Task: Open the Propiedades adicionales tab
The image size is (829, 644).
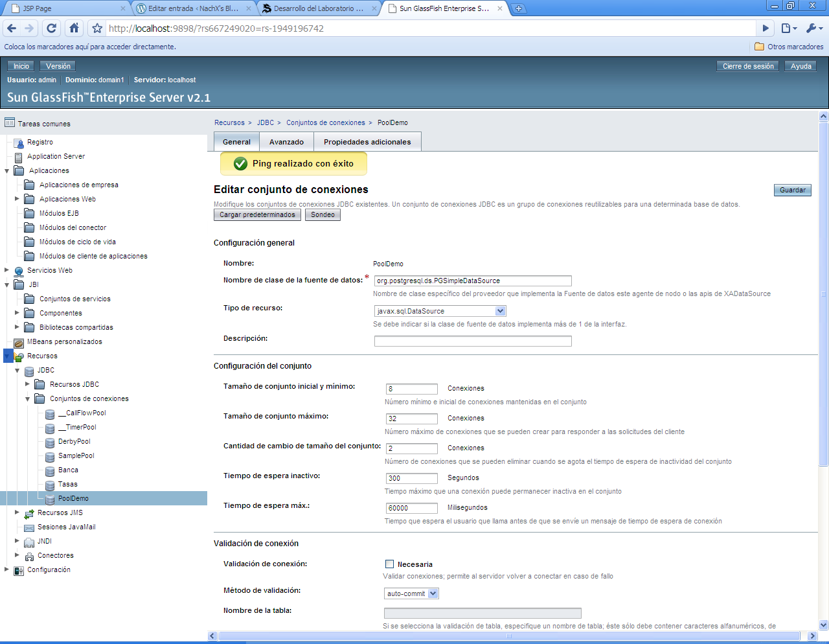Action: tap(367, 142)
